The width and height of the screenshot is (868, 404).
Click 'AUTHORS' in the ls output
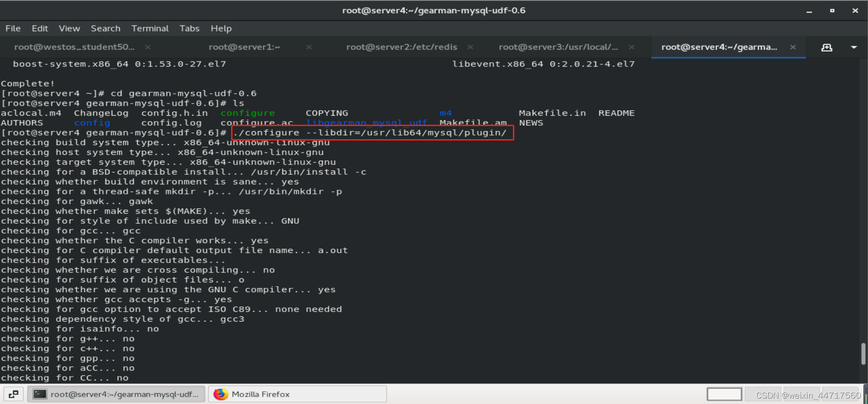pyautogui.click(x=22, y=123)
